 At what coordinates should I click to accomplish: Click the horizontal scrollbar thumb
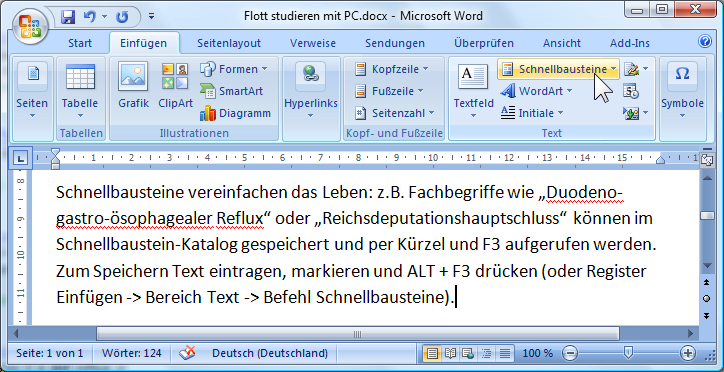tap(358, 334)
